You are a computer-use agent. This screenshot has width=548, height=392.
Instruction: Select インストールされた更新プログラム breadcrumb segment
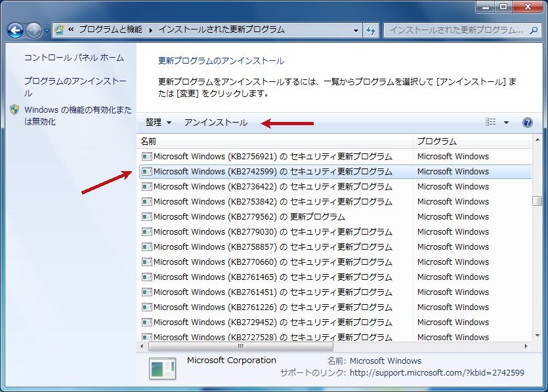pos(222,29)
